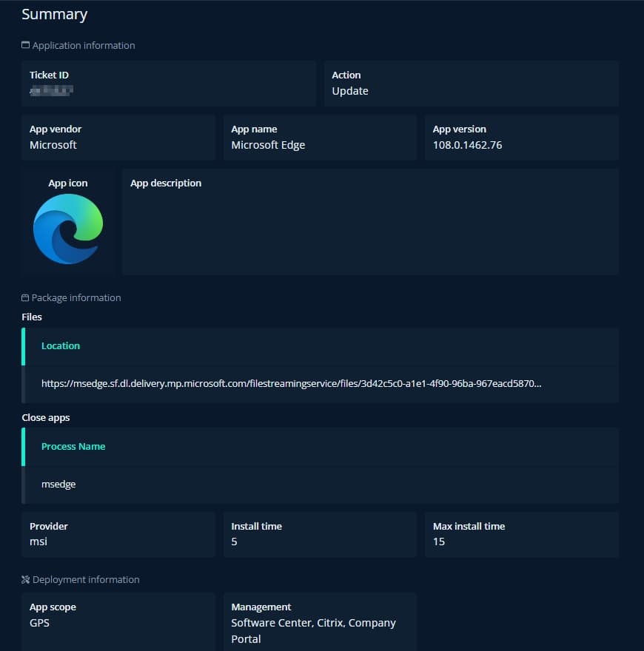This screenshot has height=651, width=644.
Task: Click the Application information window icon
Action: point(25,45)
